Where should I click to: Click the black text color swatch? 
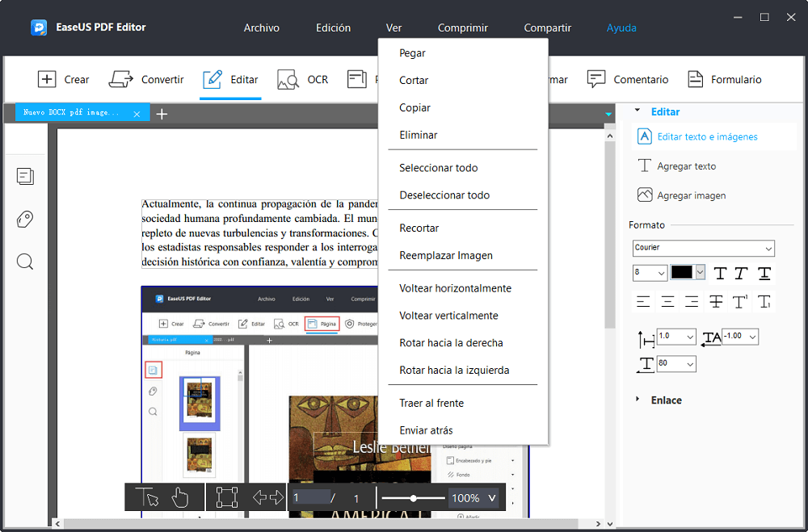click(682, 272)
